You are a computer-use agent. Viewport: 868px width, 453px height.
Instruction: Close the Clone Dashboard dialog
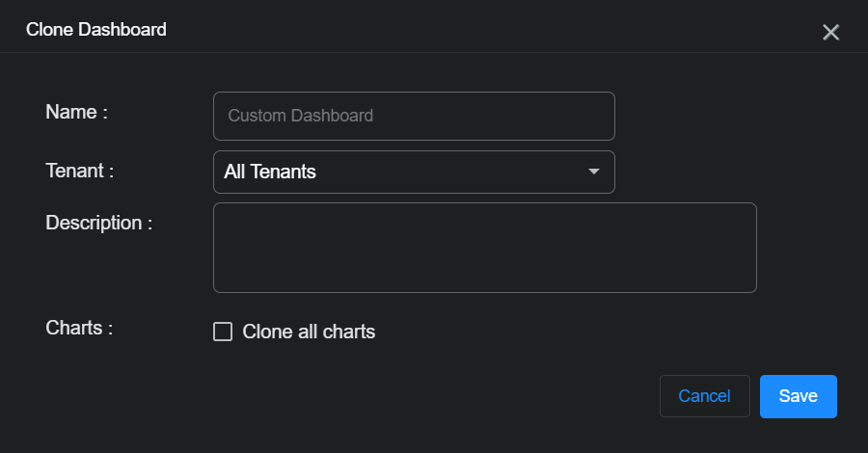tap(830, 32)
